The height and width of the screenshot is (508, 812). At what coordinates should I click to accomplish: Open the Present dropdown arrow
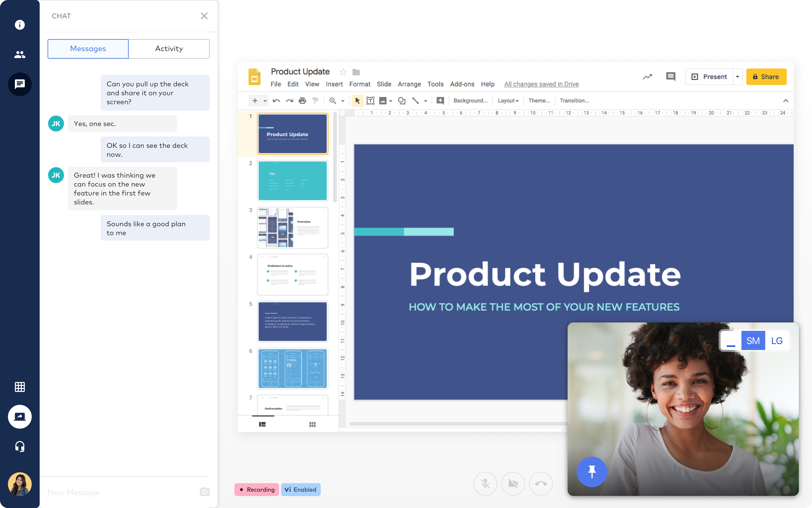(737, 77)
